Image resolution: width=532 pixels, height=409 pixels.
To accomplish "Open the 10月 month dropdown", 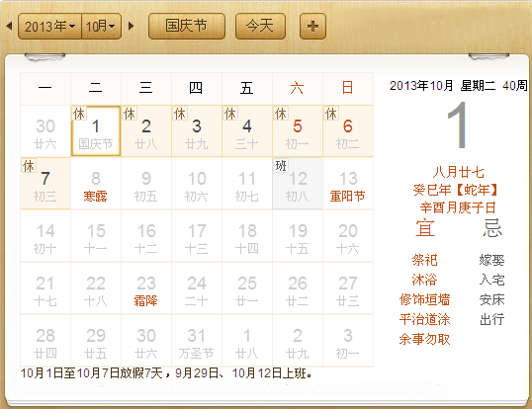I will pyautogui.click(x=101, y=26).
